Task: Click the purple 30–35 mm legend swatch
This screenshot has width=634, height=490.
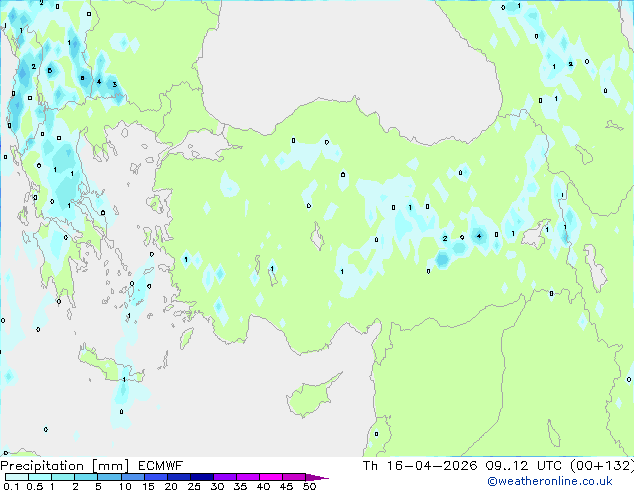Action: [x=228, y=477]
